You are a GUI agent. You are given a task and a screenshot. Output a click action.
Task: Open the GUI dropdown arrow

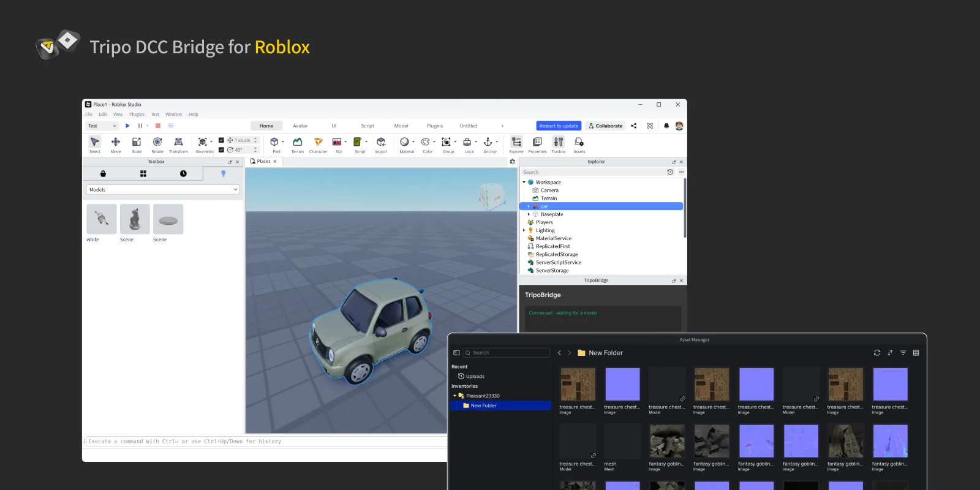(x=345, y=142)
